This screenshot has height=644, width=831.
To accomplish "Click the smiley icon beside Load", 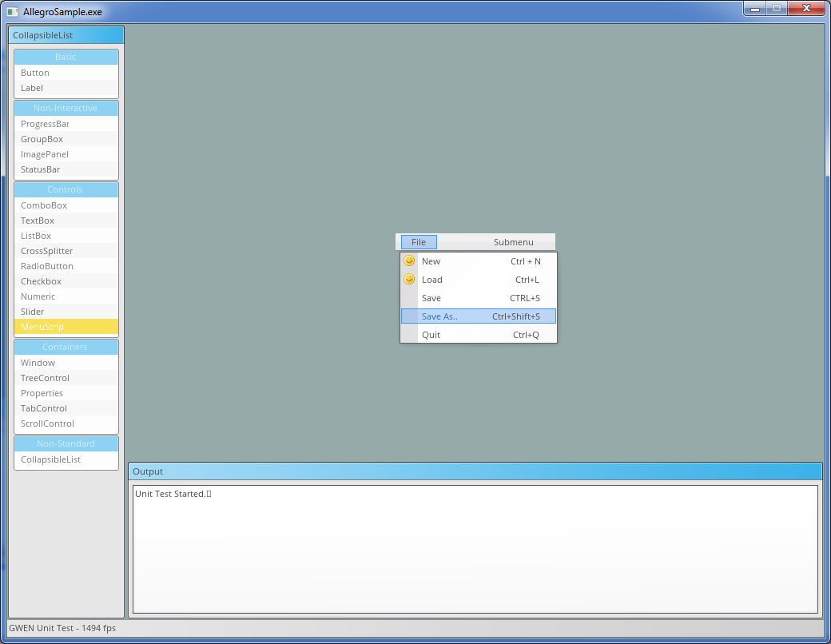I will click(409, 280).
